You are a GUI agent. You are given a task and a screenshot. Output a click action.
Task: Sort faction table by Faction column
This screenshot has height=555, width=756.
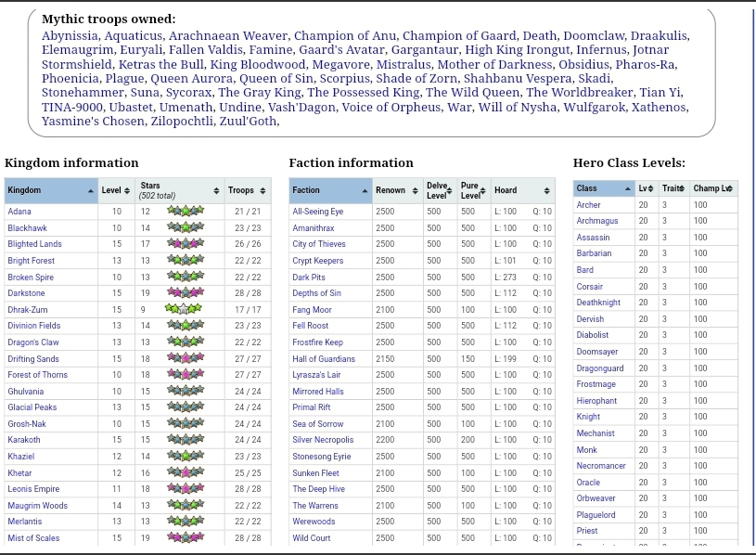pos(330,190)
